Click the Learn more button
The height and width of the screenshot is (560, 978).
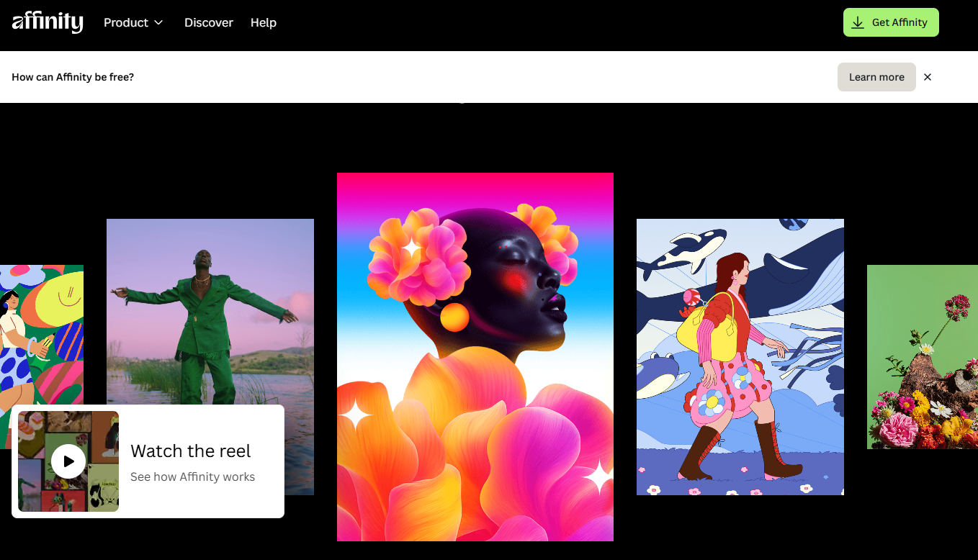click(x=876, y=77)
